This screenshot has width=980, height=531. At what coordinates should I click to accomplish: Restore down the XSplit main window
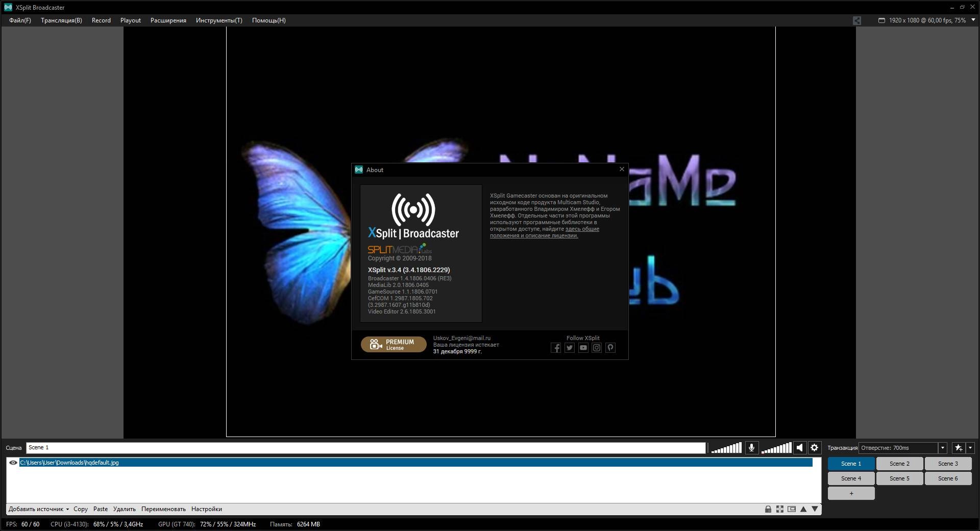point(963,7)
